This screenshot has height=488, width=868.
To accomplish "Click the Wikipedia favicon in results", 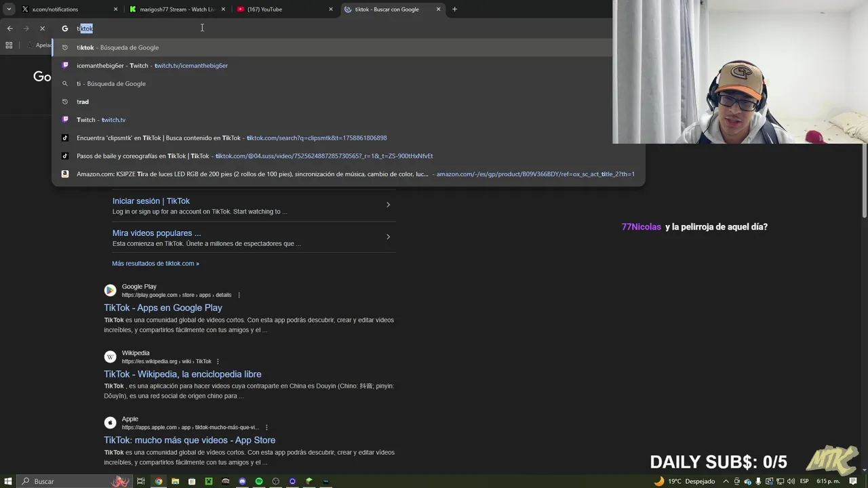I will coord(110,357).
